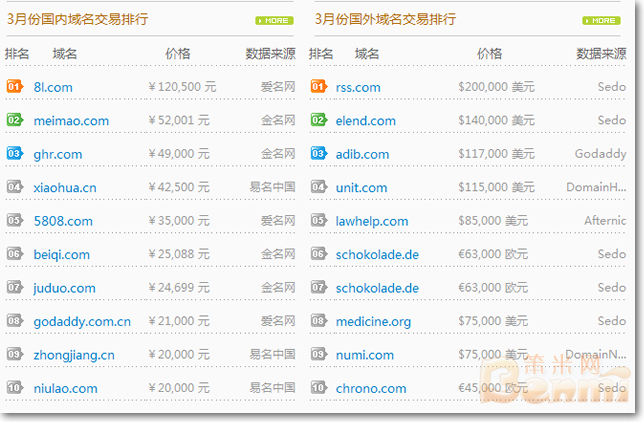
Task: Click the 01 rank badge beside rss.com
Action: click(319, 86)
